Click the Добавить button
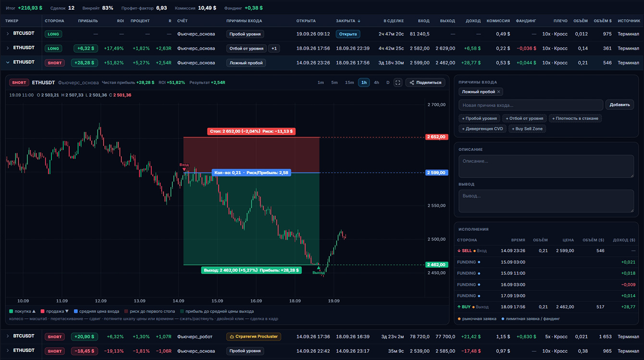644x360 pixels. [x=619, y=105]
